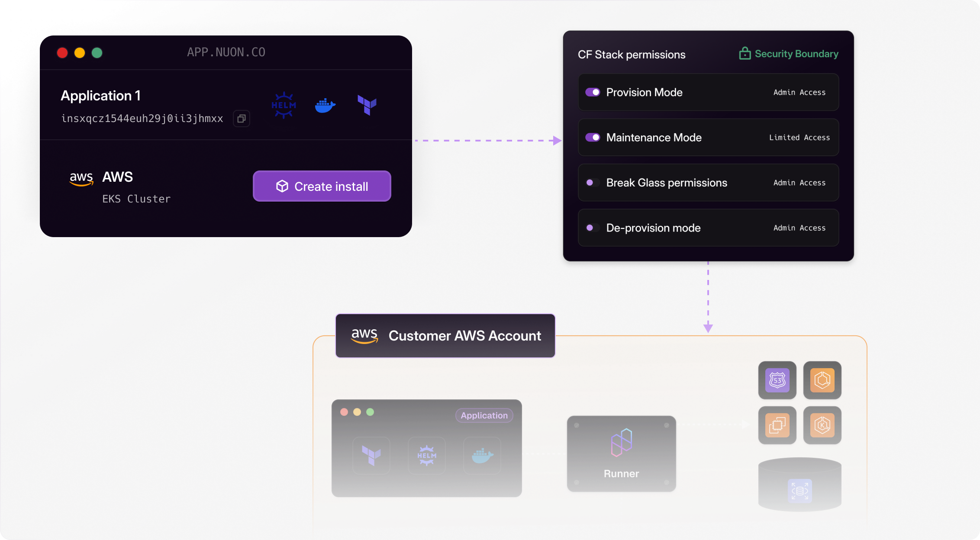
Task: Toggle the Provision Mode switch
Action: click(593, 92)
